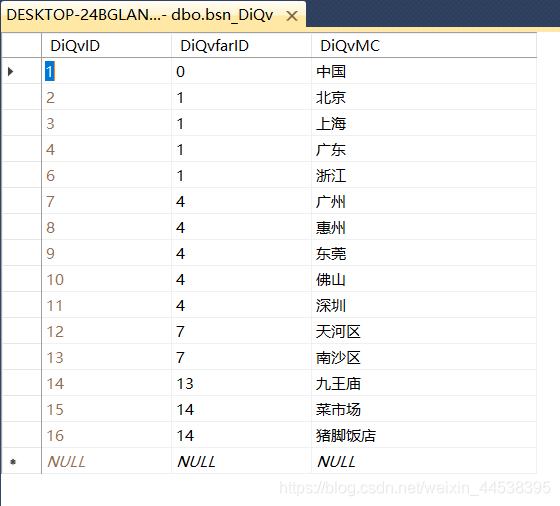560x506 pixels.
Task: Click the cell containing 天河区
Action: (424, 332)
